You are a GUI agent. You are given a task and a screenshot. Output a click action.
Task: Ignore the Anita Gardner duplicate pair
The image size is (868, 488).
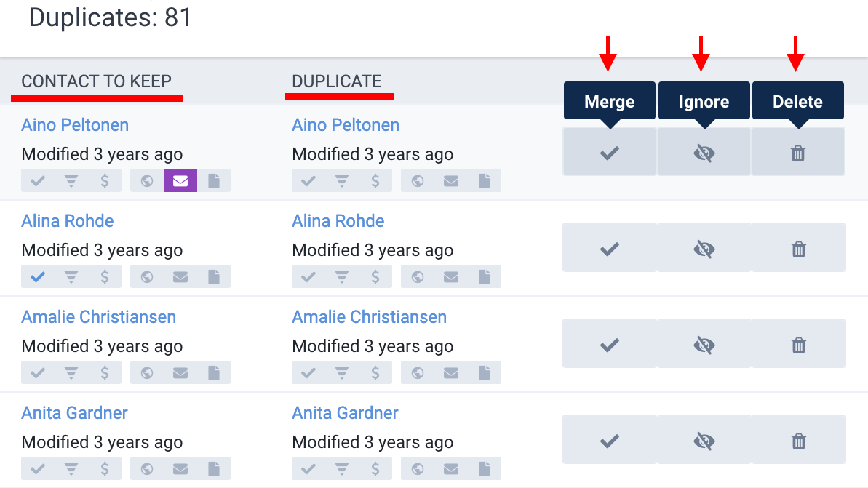click(x=704, y=440)
